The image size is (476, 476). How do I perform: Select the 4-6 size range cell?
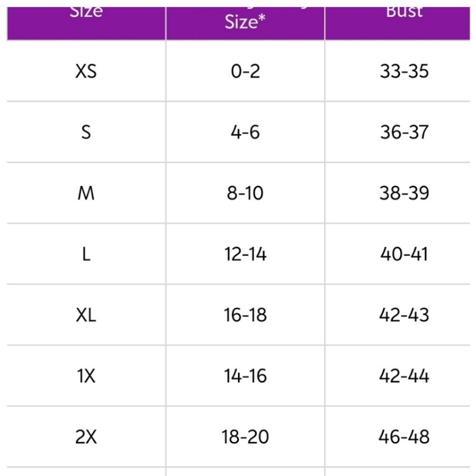(245, 132)
